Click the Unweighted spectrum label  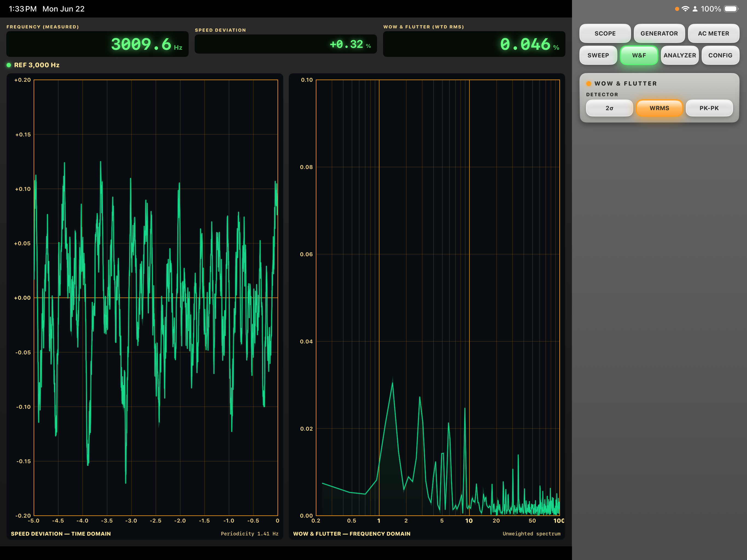[x=531, y=534]
